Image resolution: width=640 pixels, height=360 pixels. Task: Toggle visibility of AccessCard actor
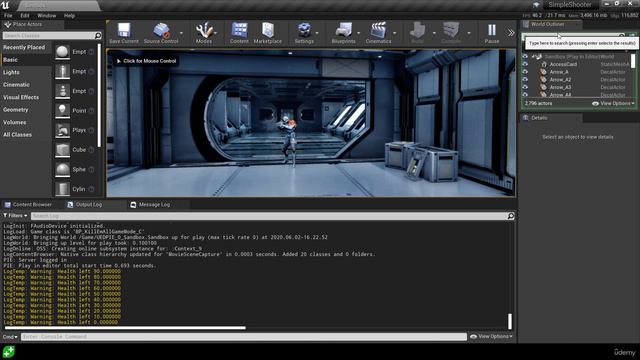pyautogui.click(x=525, y=64)
